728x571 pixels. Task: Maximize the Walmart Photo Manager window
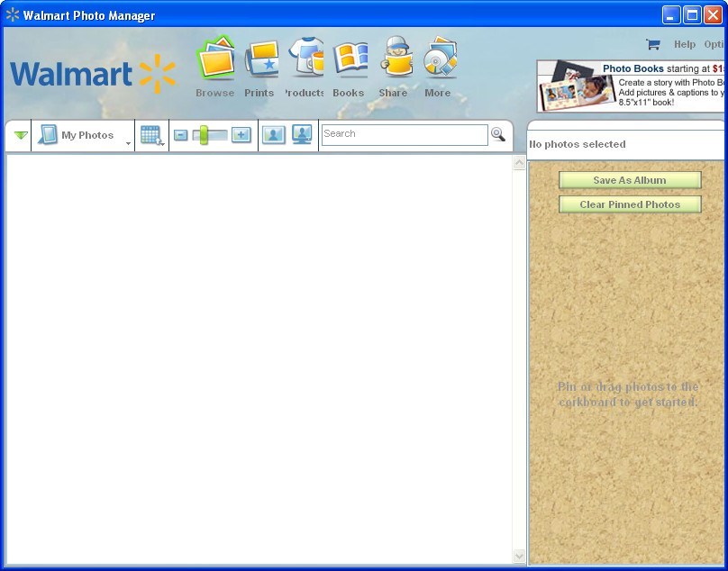692,14
